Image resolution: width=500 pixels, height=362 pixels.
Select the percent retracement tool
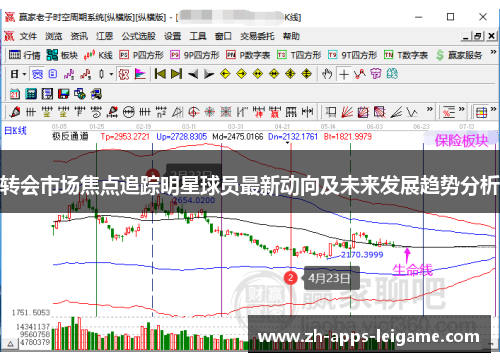[449, 112]
